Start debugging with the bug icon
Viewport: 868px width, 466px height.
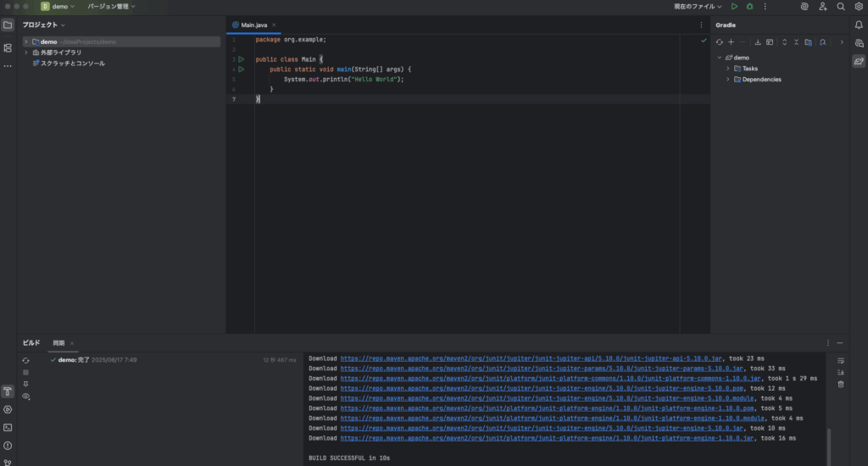coord(749,7)
